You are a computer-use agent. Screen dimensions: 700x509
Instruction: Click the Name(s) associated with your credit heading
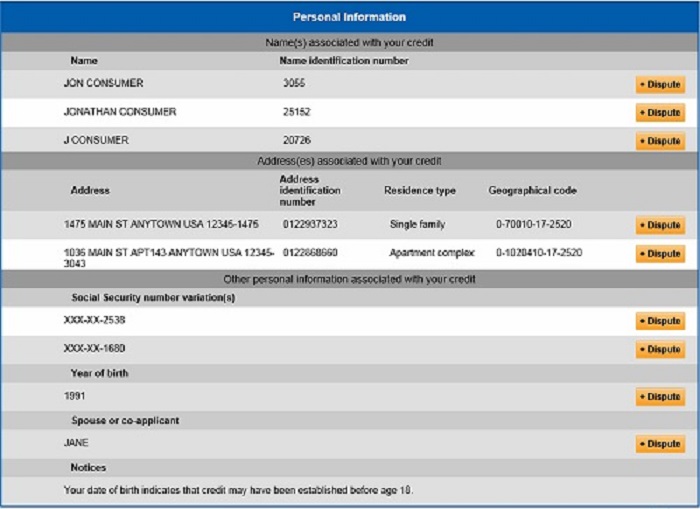click(350, 43)
